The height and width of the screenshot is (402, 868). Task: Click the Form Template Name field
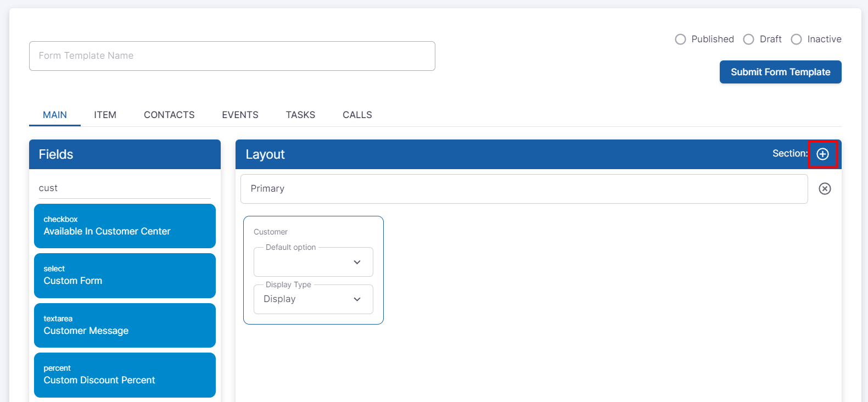tap(232, 56)
